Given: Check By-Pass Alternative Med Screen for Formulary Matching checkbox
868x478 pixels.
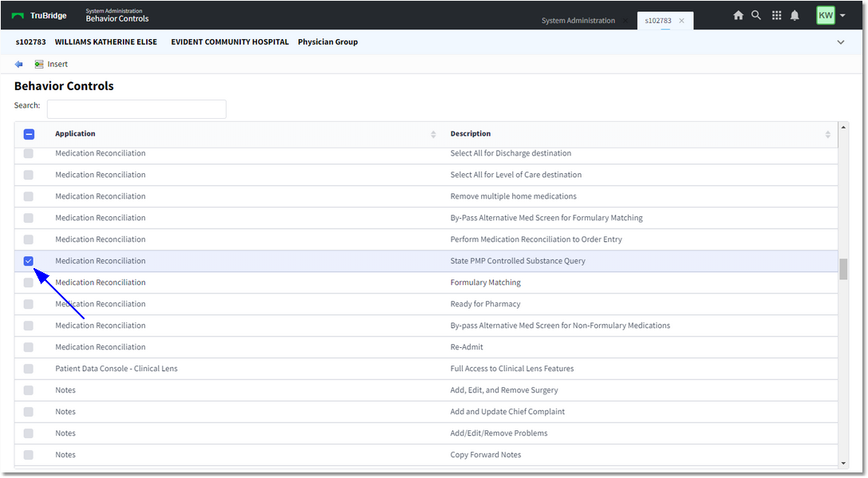Looking at the screenshot, I should (28, 218).
